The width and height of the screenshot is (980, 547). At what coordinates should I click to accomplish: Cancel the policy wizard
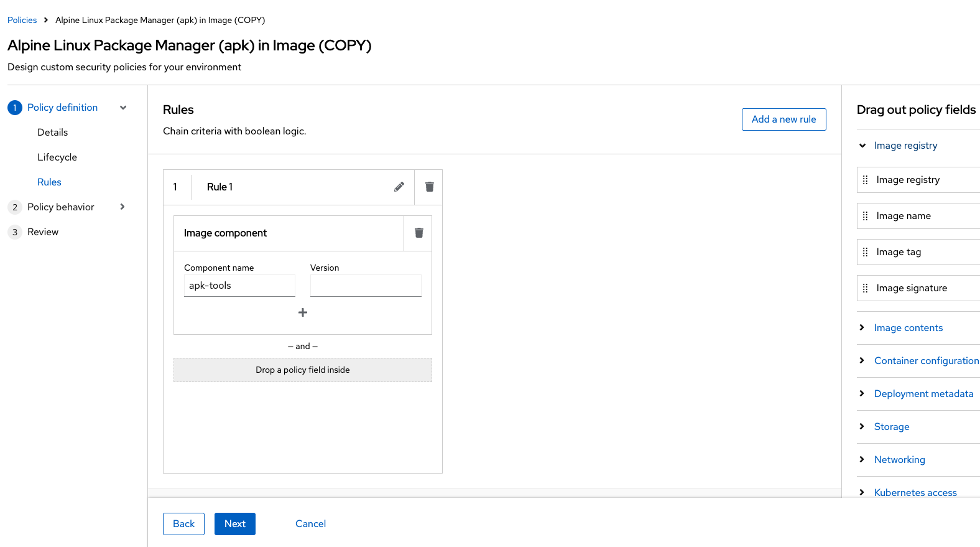tap(310, 524)
